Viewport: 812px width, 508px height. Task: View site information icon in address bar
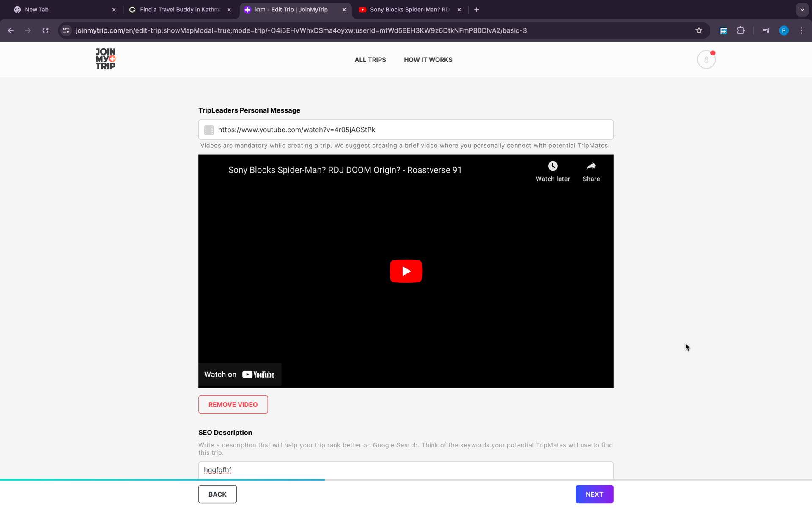pyautogui.click(x=66, y=30)
